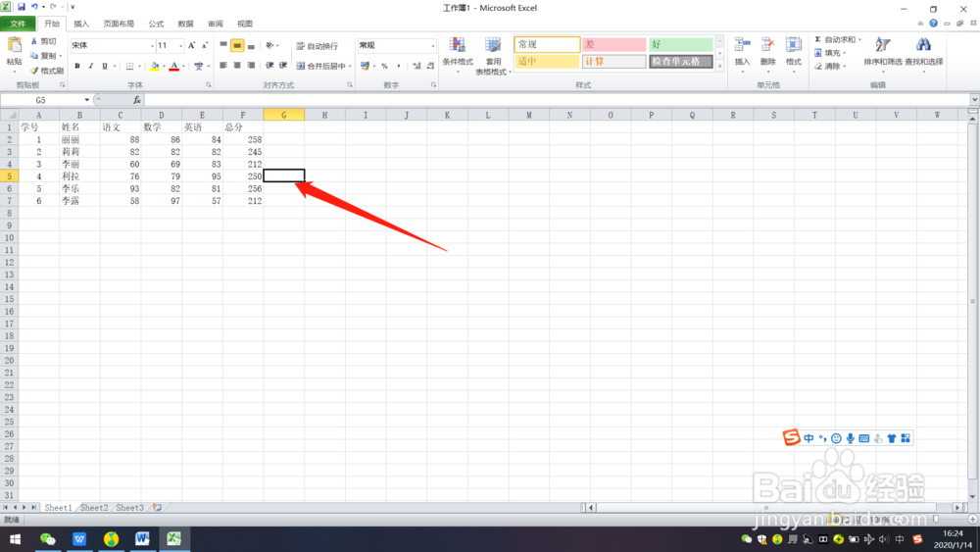
Task: Toggle Bold formatting
Action: tap(76, 66)
